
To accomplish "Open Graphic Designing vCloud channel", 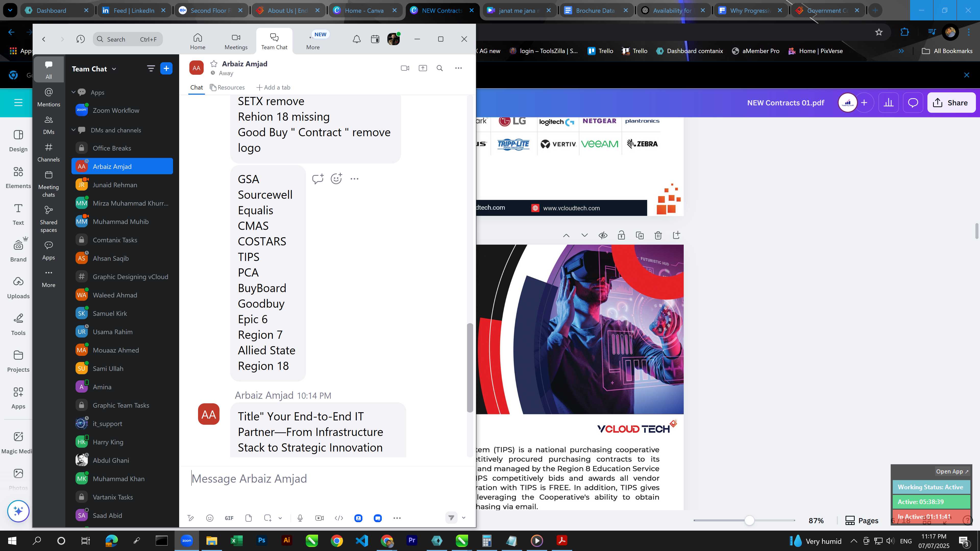I will [122, 277].
